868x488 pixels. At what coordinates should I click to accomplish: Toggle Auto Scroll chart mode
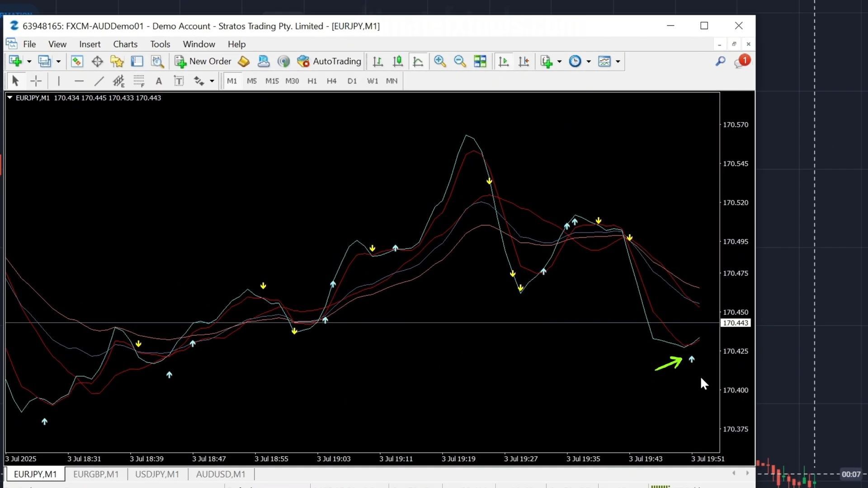503,61
